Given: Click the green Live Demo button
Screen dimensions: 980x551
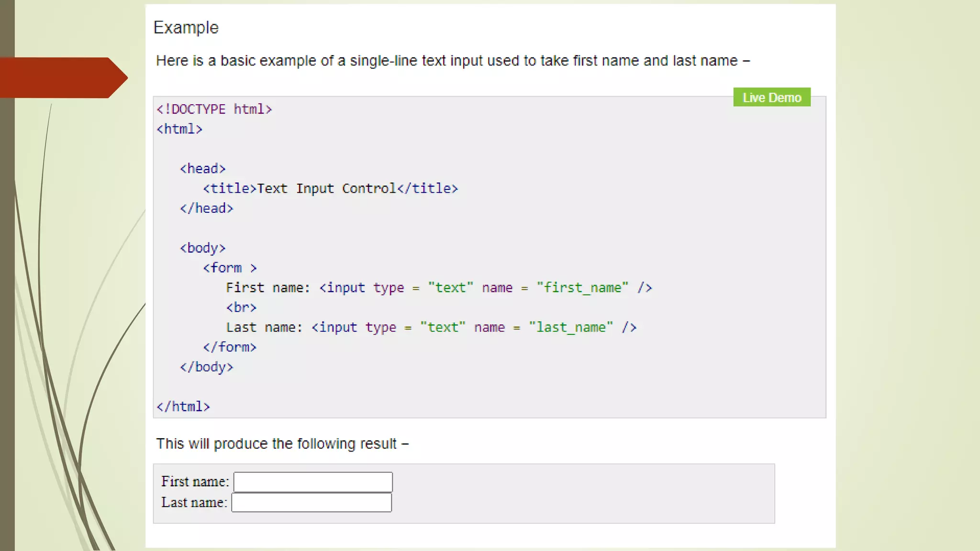Looking at the screenshot, I should pyautogui.click(x=771, y=97).
